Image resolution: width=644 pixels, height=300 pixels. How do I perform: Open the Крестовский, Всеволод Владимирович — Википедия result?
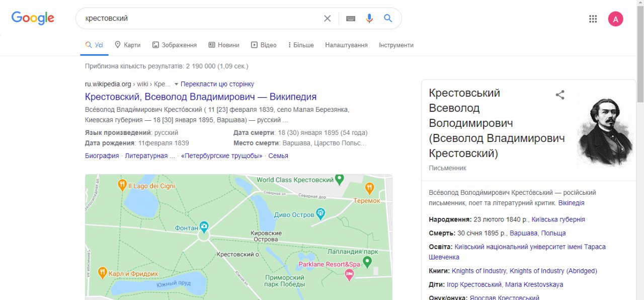tap(201, 97)
